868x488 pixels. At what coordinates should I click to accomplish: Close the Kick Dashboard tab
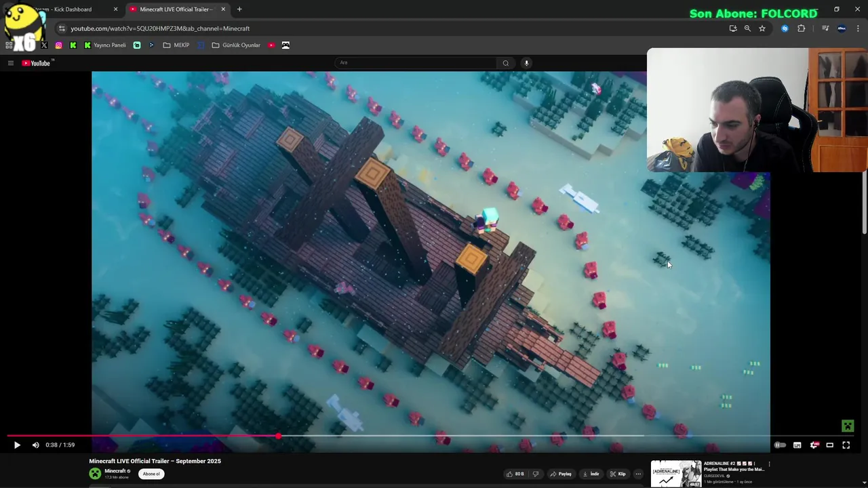pyautogui.click(x=115, y=9)
